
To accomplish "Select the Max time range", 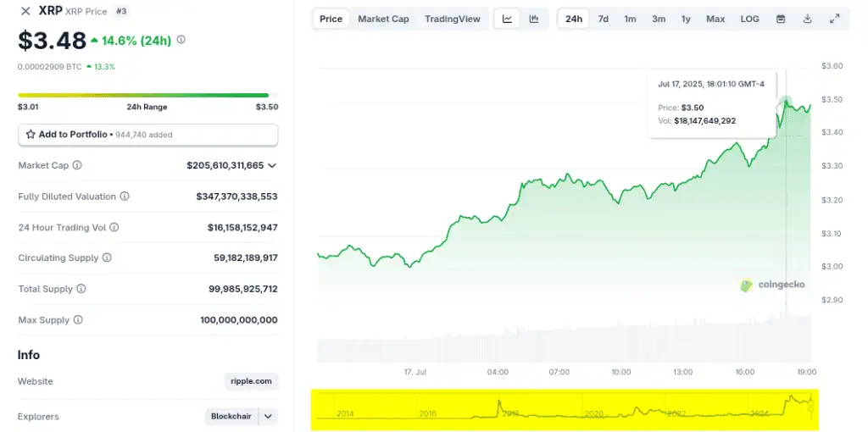I will pyautogui.click(x=715, y=19).
